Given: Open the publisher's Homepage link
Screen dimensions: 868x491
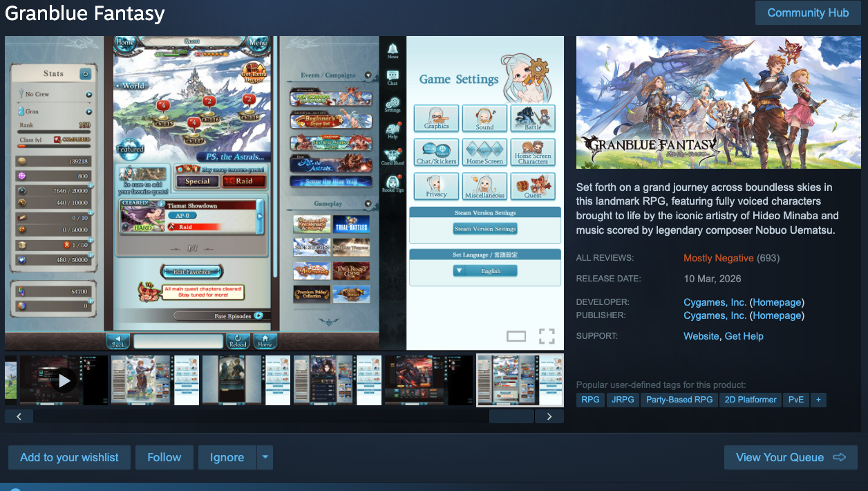Looking at the screenshot, I should (777, 315).
